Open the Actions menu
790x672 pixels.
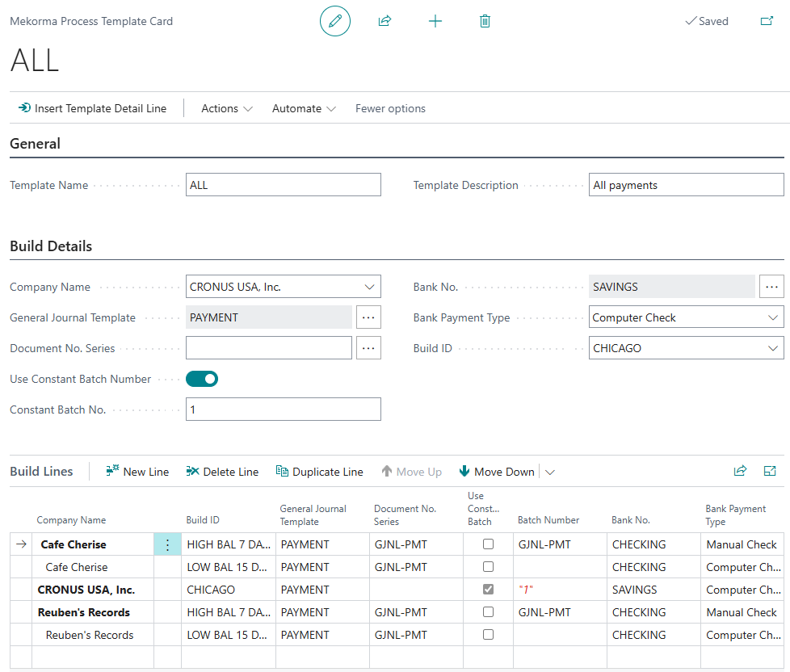coord(227,108)
